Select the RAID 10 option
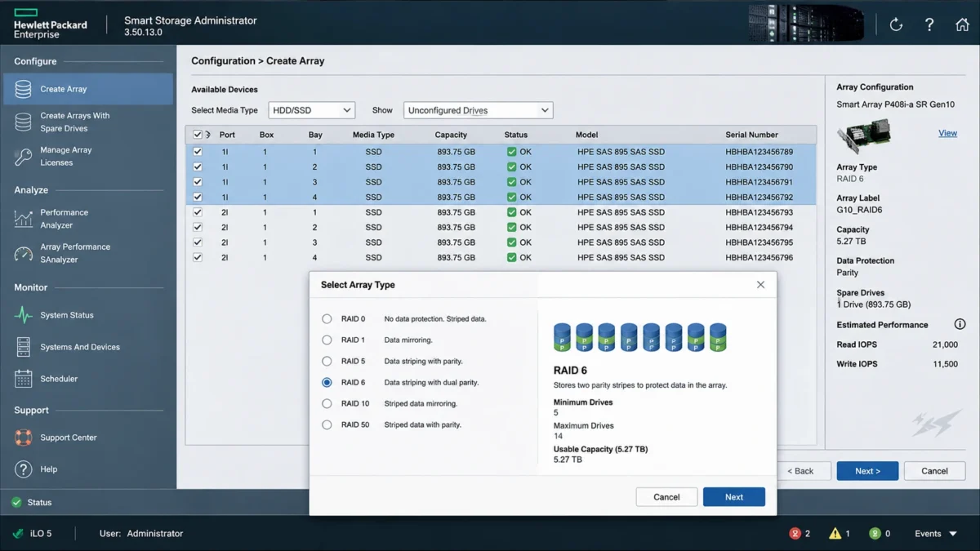This screenshot has width=980, height=551. pyautogui.click(x=327, y=404)
